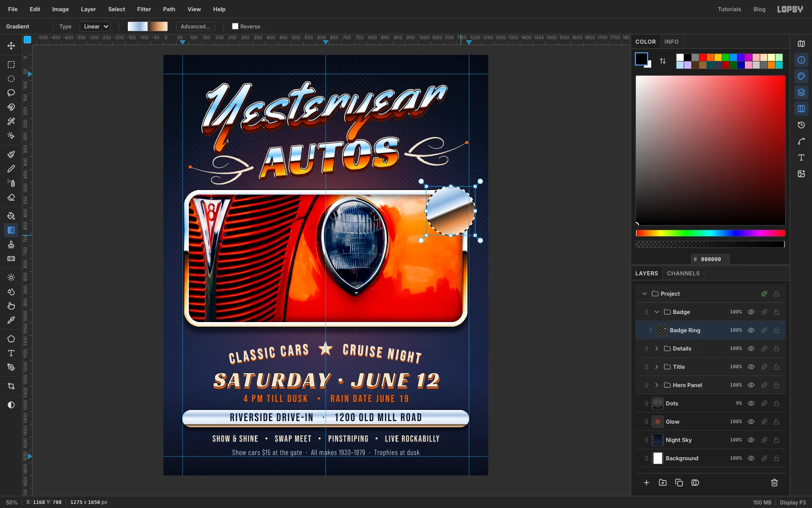
Task: Select the Eraser tool
Action: (11, 197)
